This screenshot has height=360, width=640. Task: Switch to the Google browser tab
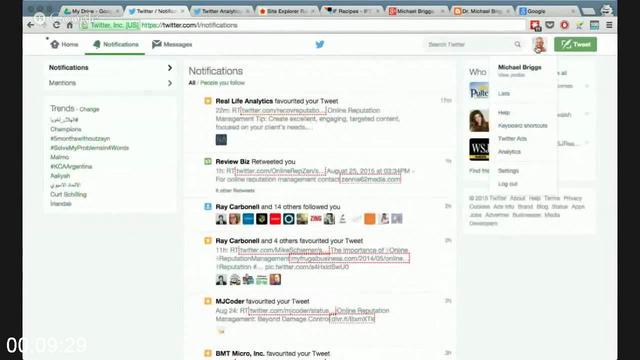[546, 11]
